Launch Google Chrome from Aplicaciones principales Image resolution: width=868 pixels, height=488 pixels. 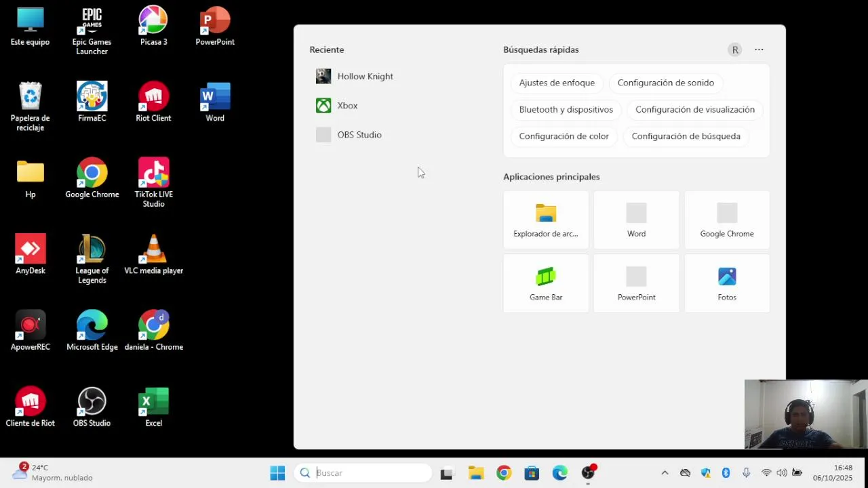pyautogui.click(x=727, y=220)
